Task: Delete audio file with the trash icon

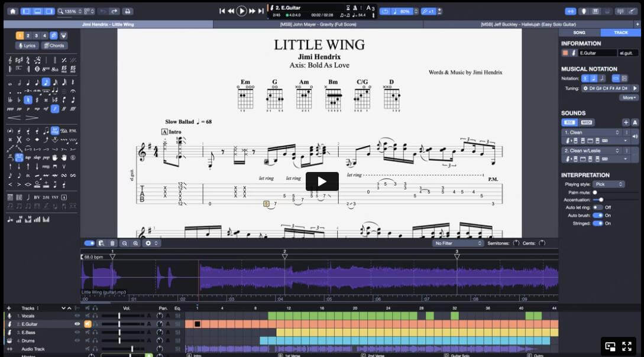Action: (112, 244)
